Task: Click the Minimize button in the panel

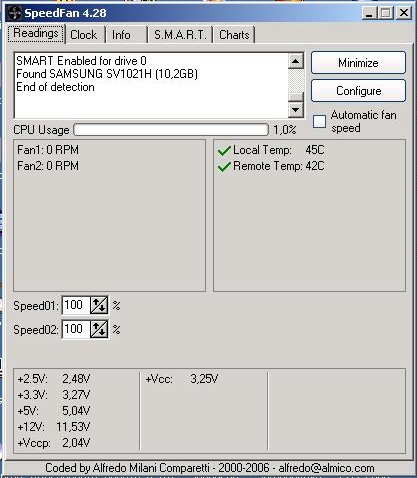Action: [358, 63]
